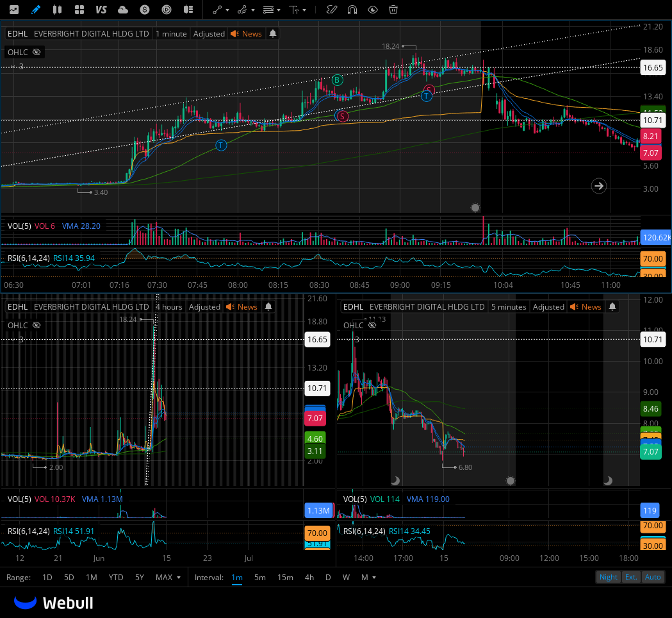672x618 pixels.
Task: Click the alert bell in 4 hours chart
Action: 268,306
